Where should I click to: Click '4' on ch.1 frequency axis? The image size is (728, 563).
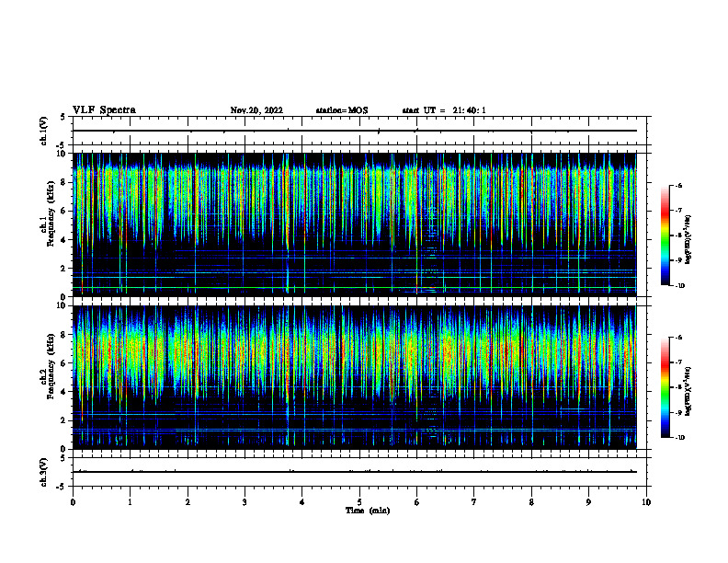64,240
